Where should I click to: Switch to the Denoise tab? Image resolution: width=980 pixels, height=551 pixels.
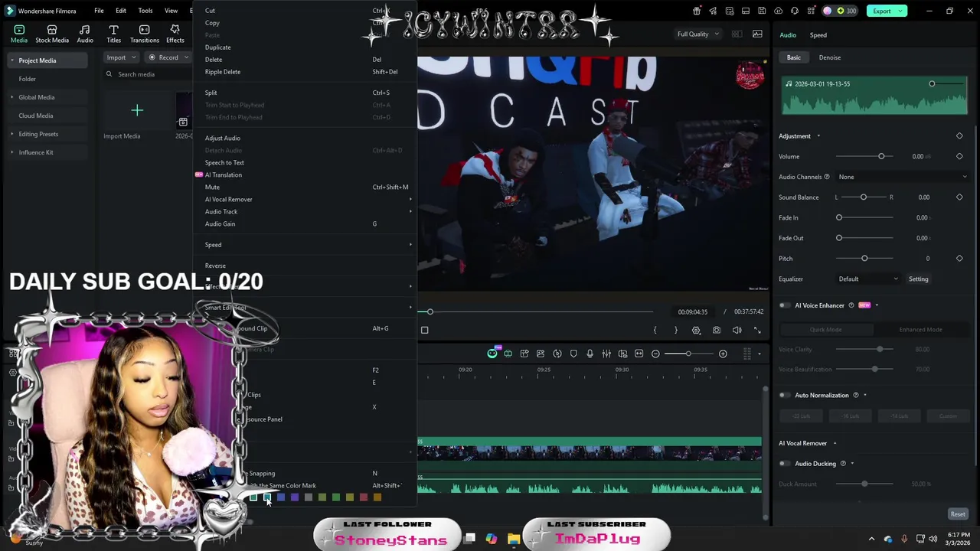pyautogui.click(x=829, y=57)
